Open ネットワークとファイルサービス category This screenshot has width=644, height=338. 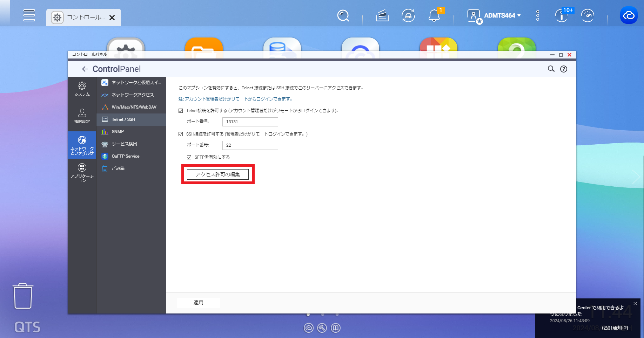[x=82, y=145]
